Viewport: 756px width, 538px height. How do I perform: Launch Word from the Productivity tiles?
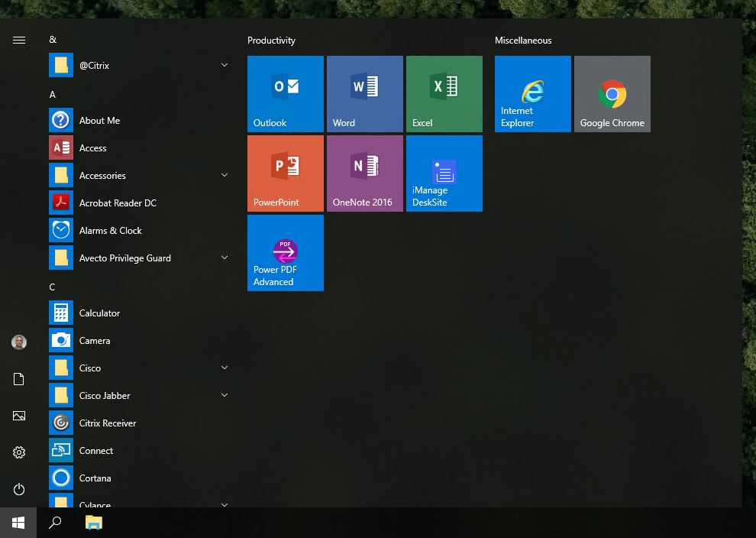point(365,94)
